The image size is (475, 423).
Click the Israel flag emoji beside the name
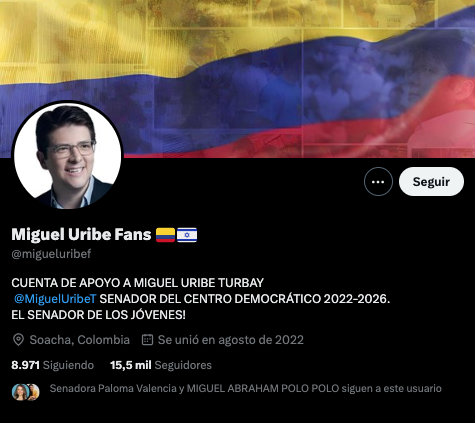tap(187, 235)
